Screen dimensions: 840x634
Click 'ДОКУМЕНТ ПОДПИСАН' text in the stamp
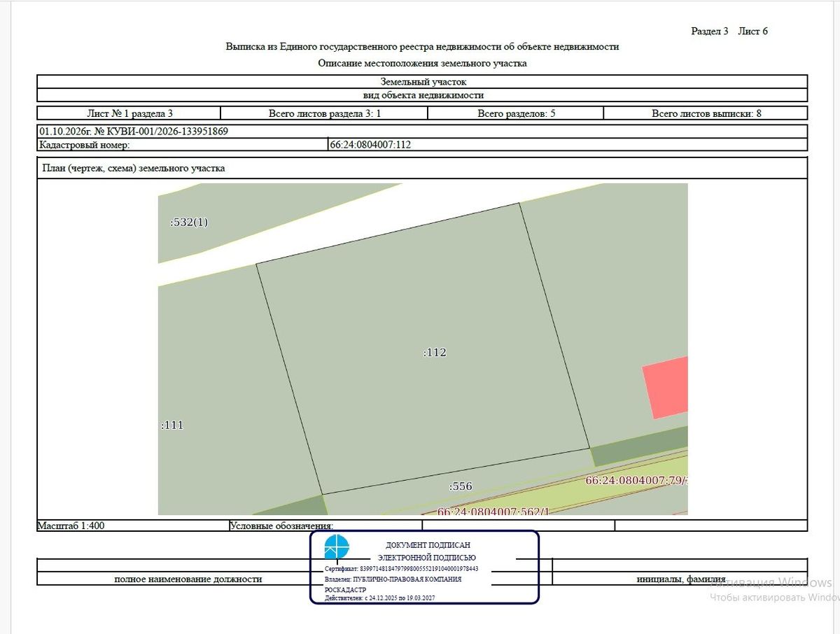pos(428,545)
